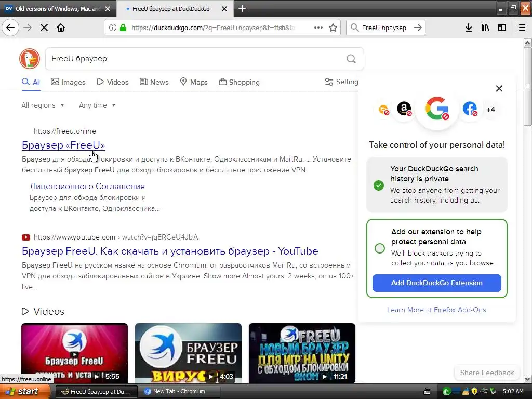The image size is (532, 399).
Task: Switch to Videos results tab
Action: click(113, 82)
